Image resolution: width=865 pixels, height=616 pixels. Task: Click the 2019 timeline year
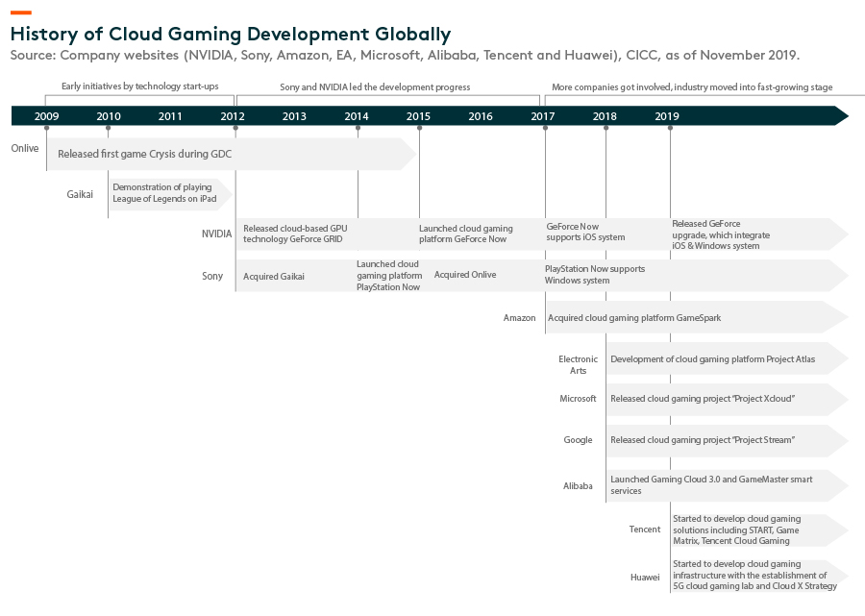(667, 116)
